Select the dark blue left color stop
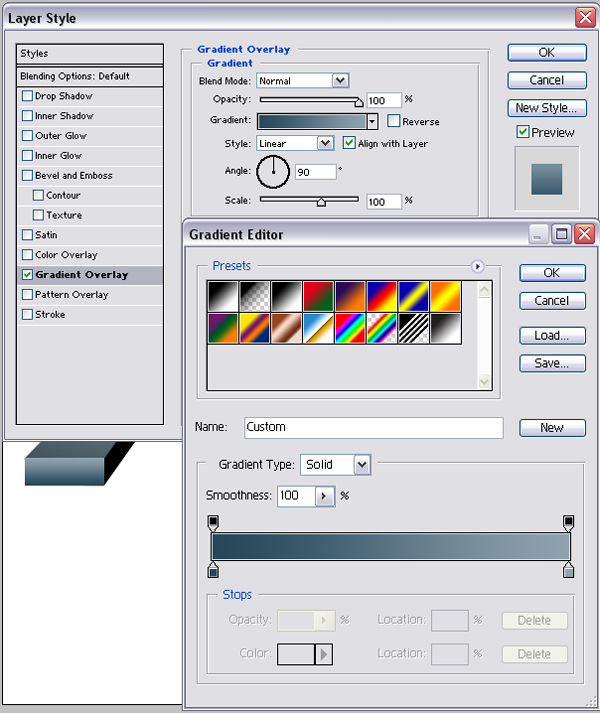This screenshot has height=713, width=600. [213, 570]
